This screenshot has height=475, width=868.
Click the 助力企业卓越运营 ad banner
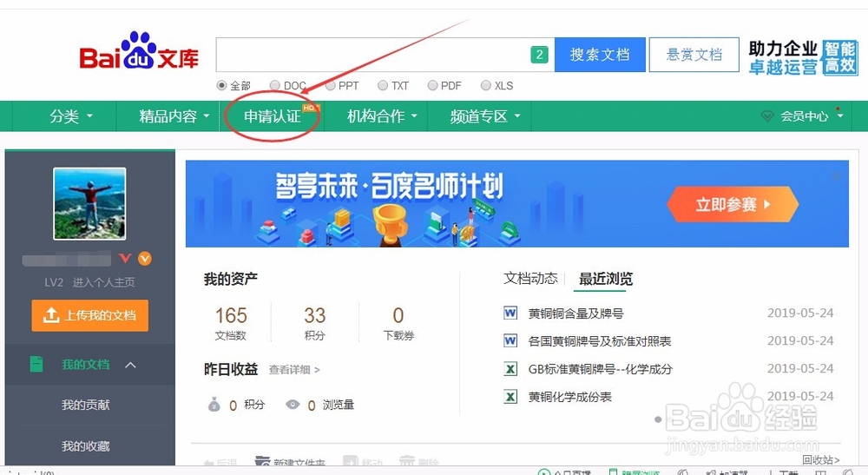click(803, 57)
